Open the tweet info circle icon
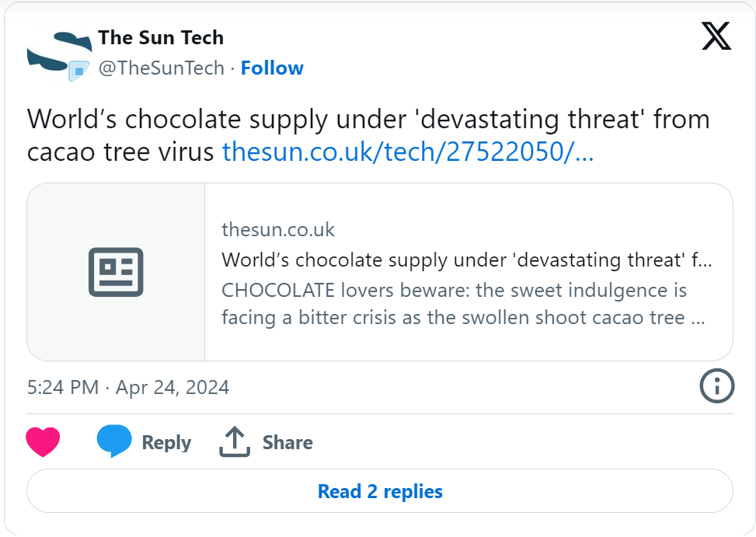 tap(717, 385)
